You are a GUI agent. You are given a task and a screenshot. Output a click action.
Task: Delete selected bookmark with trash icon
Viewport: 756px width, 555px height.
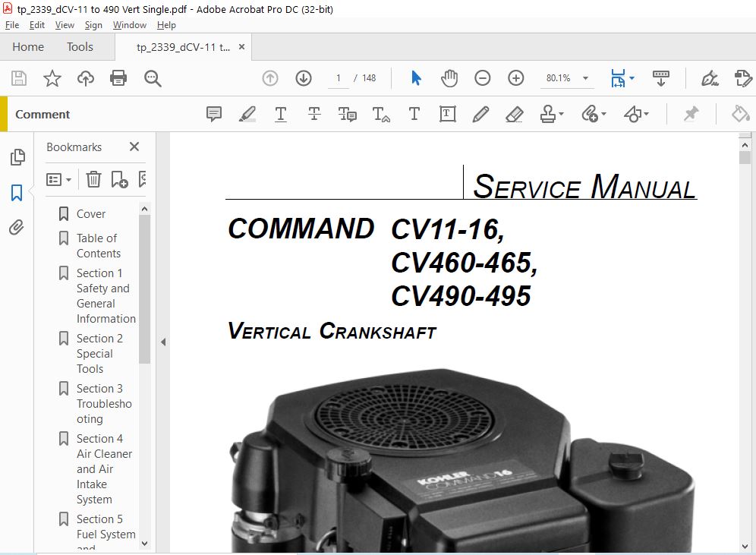93,180
